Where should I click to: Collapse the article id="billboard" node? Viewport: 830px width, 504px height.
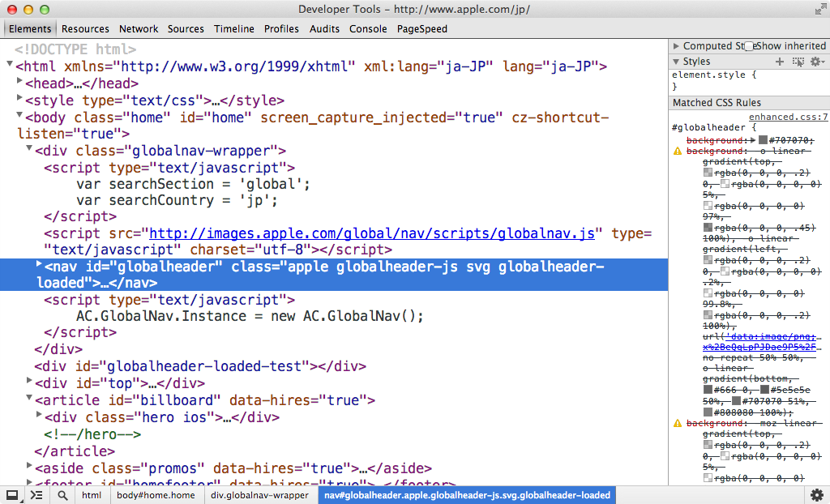coord(30,398)
